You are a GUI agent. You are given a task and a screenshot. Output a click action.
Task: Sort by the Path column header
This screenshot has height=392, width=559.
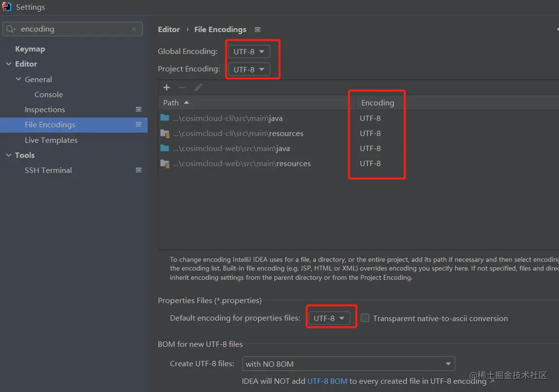pos(257,102)
